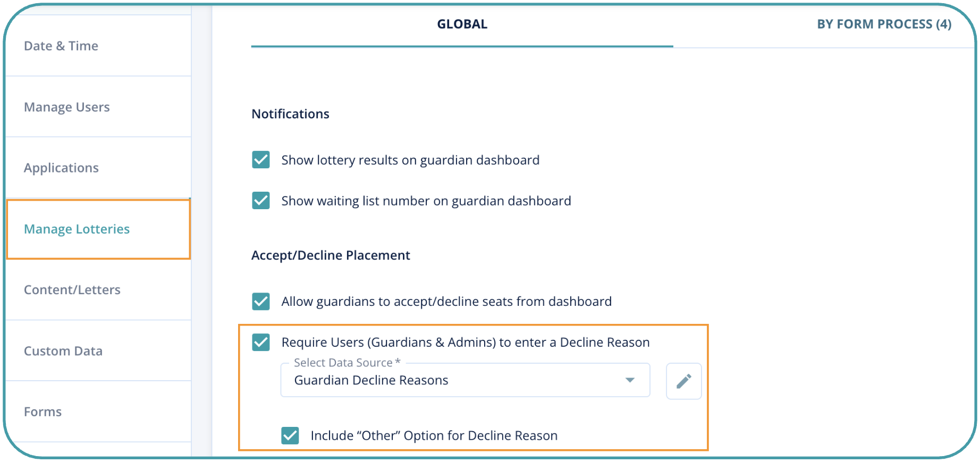Image resolution: width=980 pixels, height=463 pixels.
Task: Navigate to Custom Data sidebar item
Action: click(x=63, y=351)
